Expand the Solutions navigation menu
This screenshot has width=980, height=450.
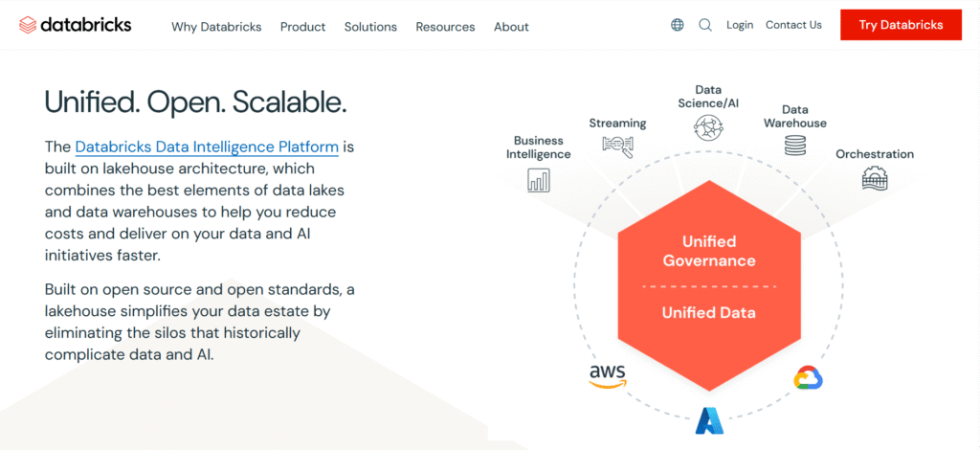370,27
